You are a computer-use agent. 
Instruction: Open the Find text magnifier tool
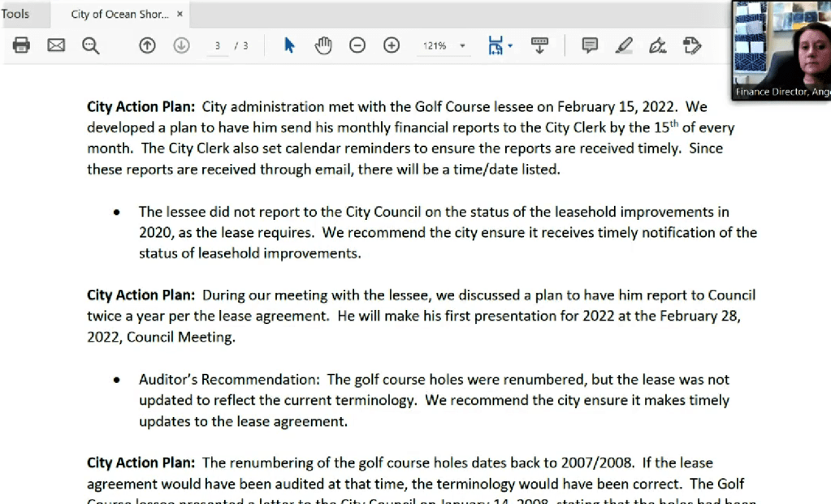[x=90, y=45]
